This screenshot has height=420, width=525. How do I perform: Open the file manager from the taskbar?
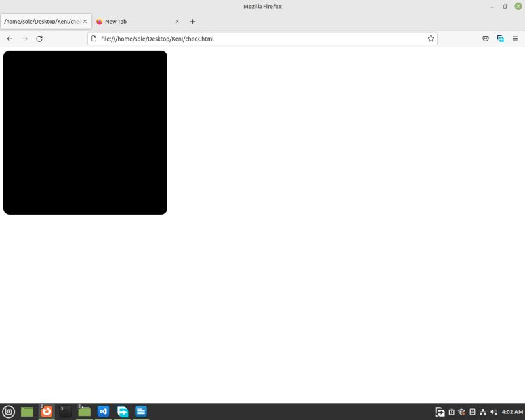[x=84, y=411]
